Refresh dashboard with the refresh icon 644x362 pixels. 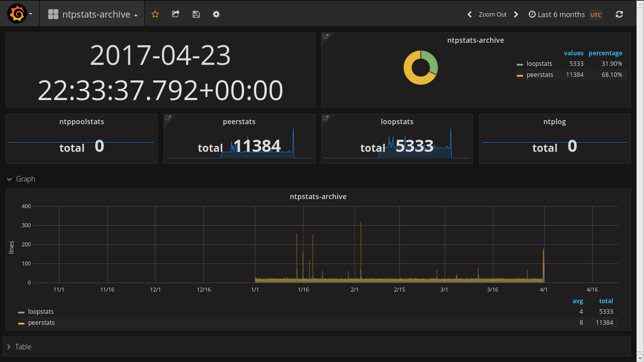[619, 14]
